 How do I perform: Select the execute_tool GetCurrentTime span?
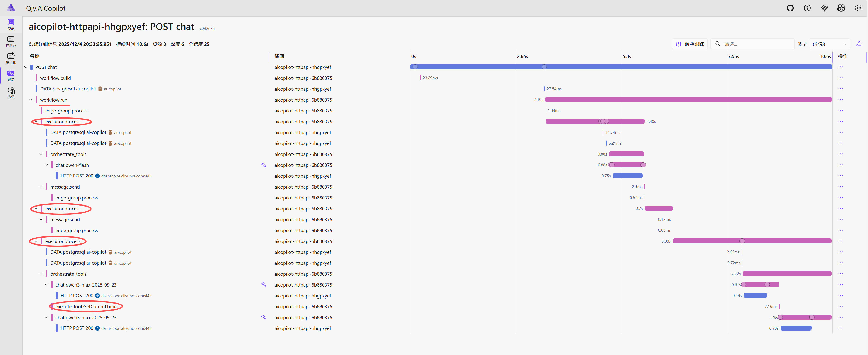(86, 306)
